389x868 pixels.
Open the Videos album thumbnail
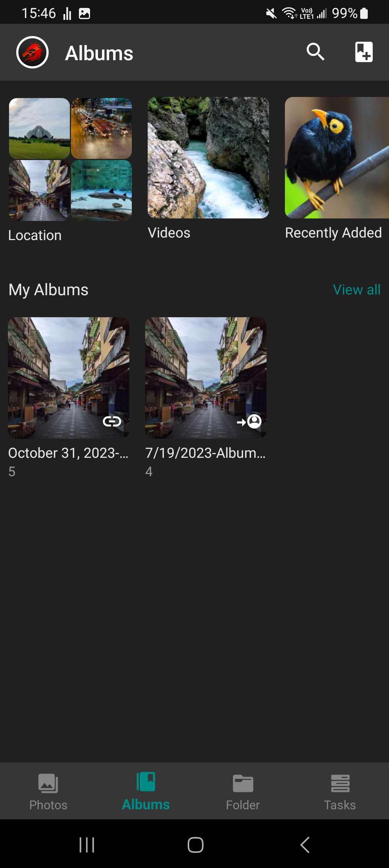208,158
